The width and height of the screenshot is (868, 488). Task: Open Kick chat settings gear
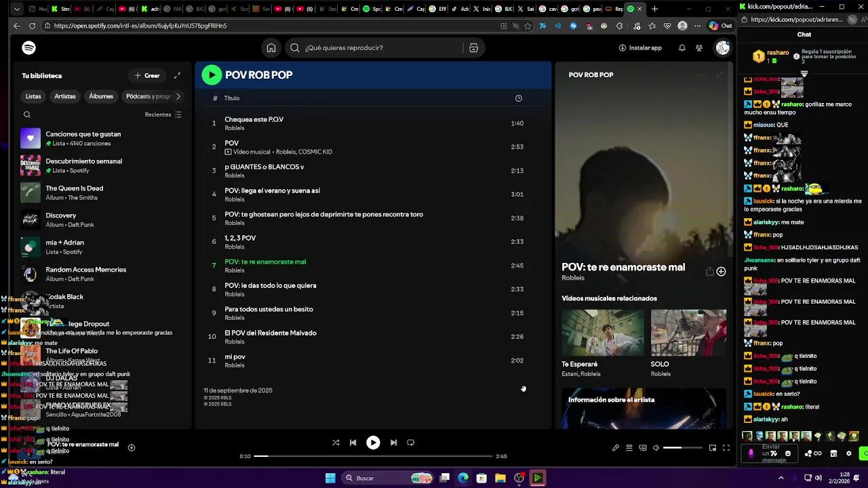(848, 453)
